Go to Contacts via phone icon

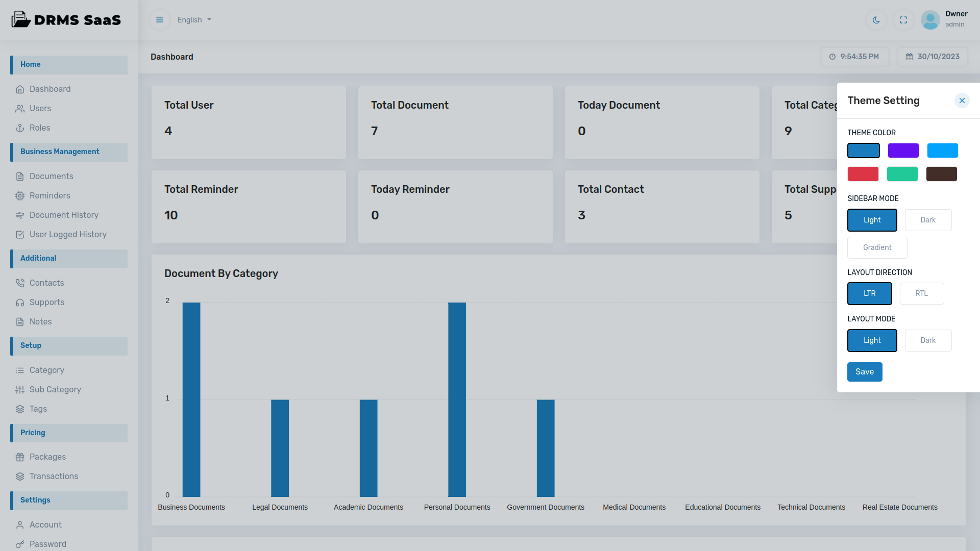pyautogui.click(x=20, y=283)
